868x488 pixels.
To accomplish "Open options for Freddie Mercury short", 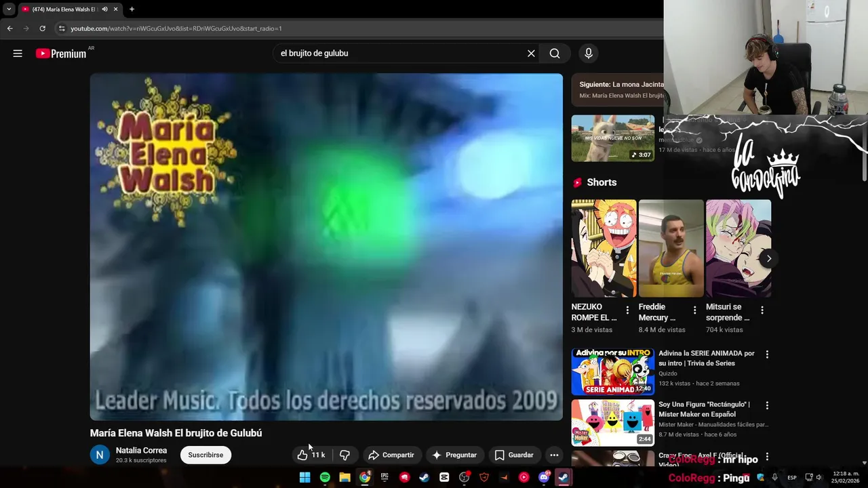I will pos(694,310).
